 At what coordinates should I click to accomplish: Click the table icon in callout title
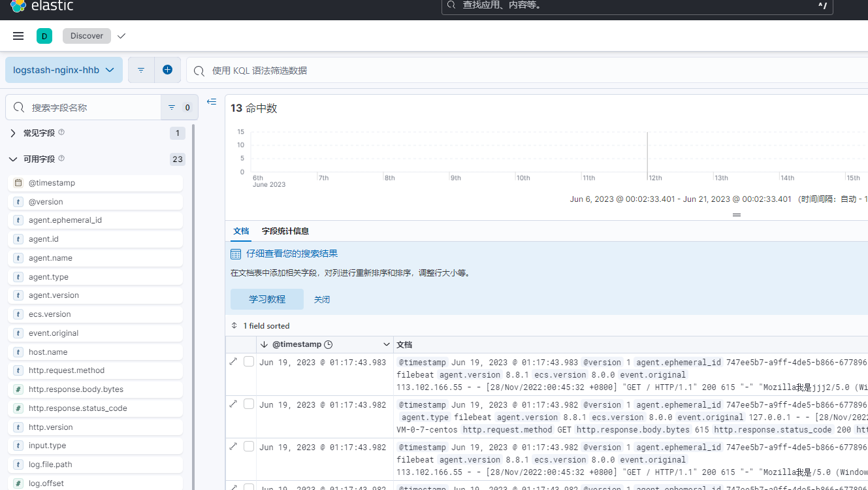(236, 254)
